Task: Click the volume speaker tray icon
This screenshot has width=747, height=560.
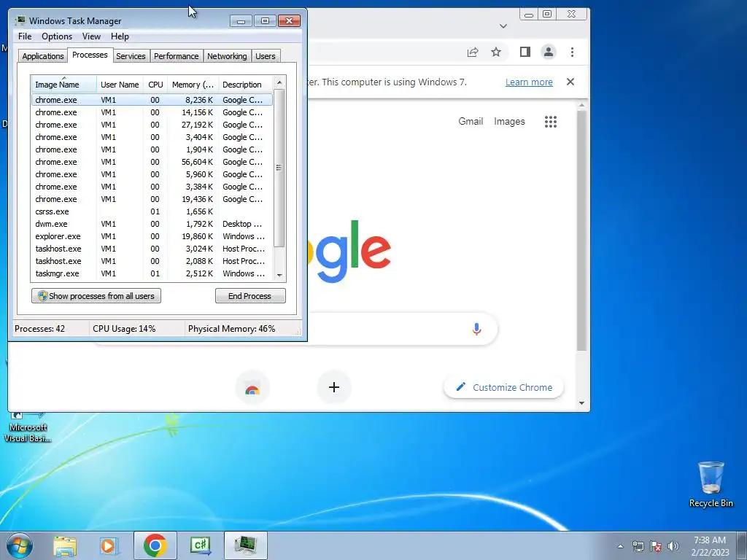Action: click(x=673, y=546)
